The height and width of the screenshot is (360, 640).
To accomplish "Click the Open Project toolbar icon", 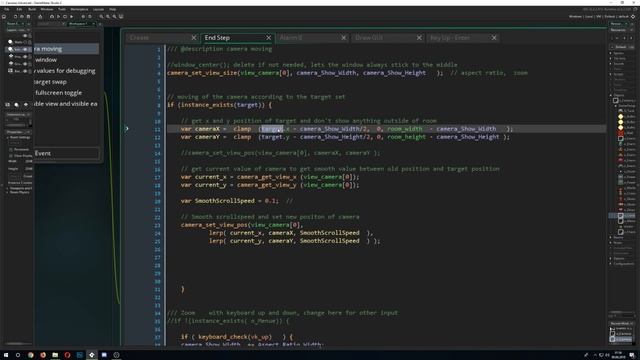I will pos(22,17).
